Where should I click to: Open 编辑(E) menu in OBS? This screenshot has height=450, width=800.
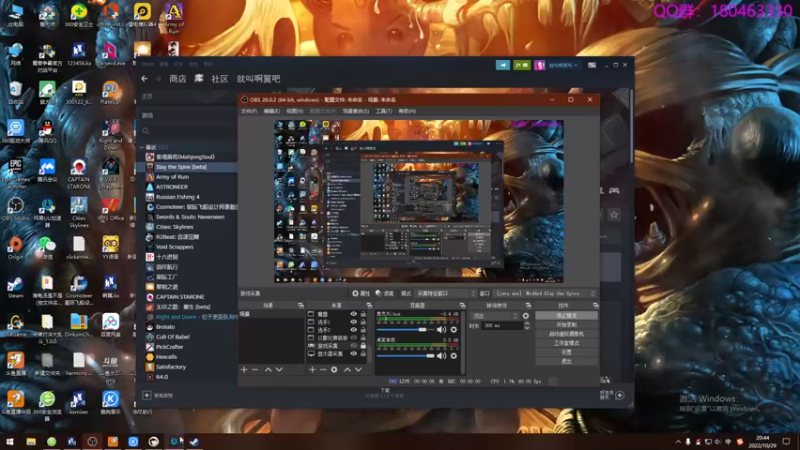pos(271,111)
